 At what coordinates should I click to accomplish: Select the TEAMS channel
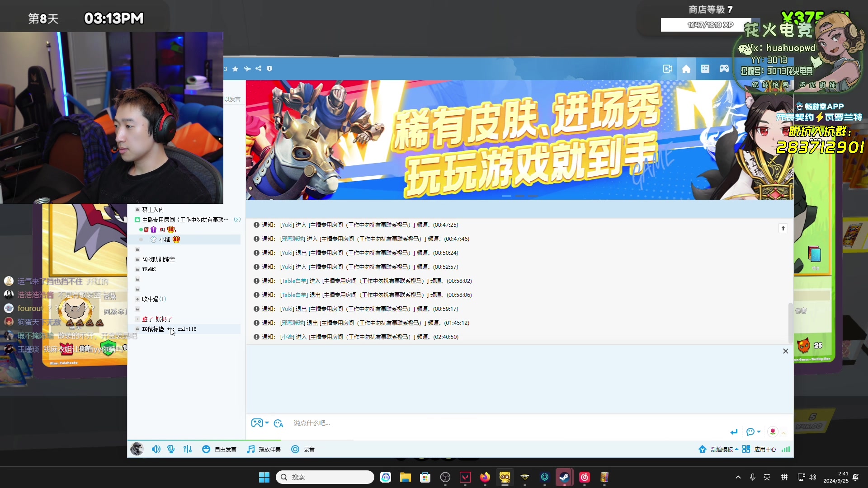[149, 269]
